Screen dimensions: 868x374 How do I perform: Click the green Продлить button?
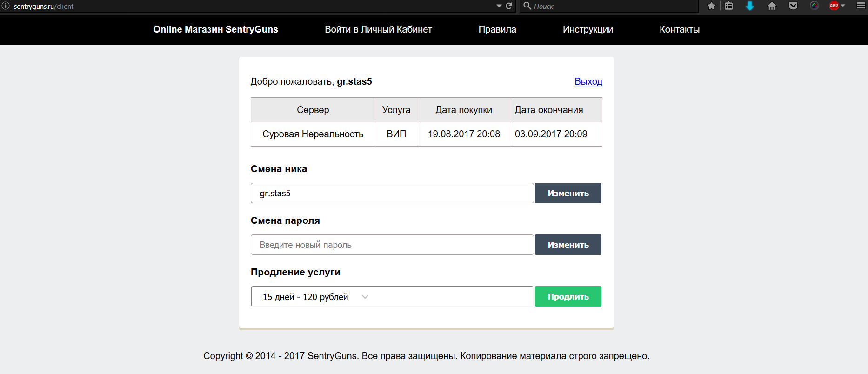[568, 296]
